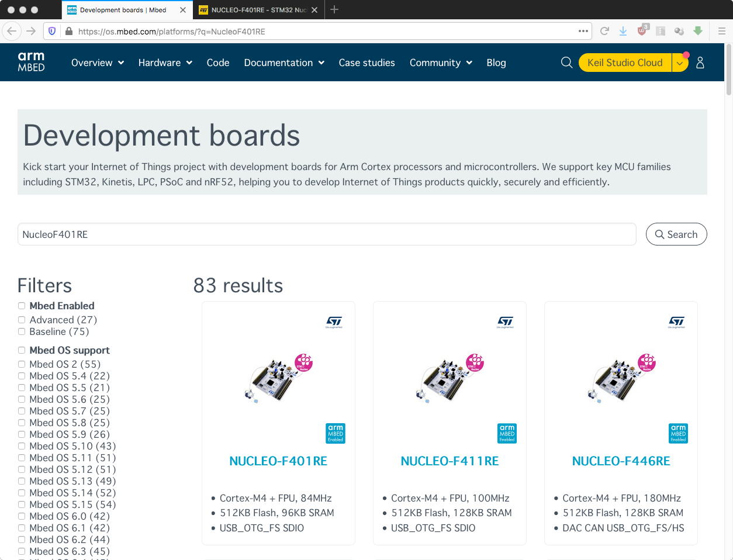This screenshot has height=560, width=733.
Task: Click Mbed Enabled badge on NUCLEO-F446RE card
Action: (678, 433)
